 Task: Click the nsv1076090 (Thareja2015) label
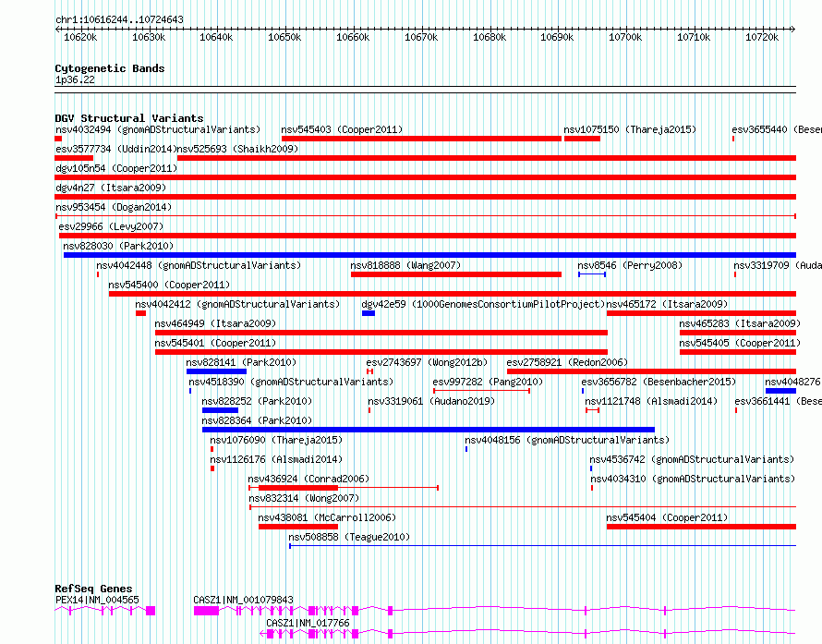pyautogui.click(x=276, y=440)
